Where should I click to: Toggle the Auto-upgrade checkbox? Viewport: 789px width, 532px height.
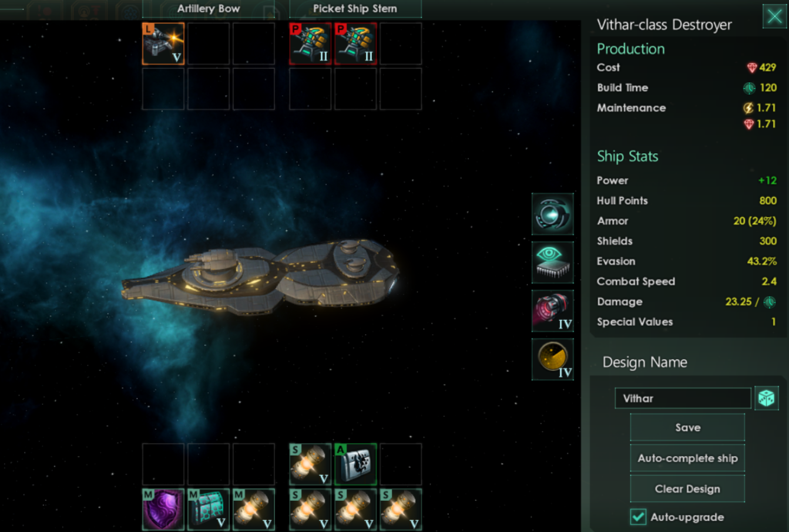click(x=638, y=517)
